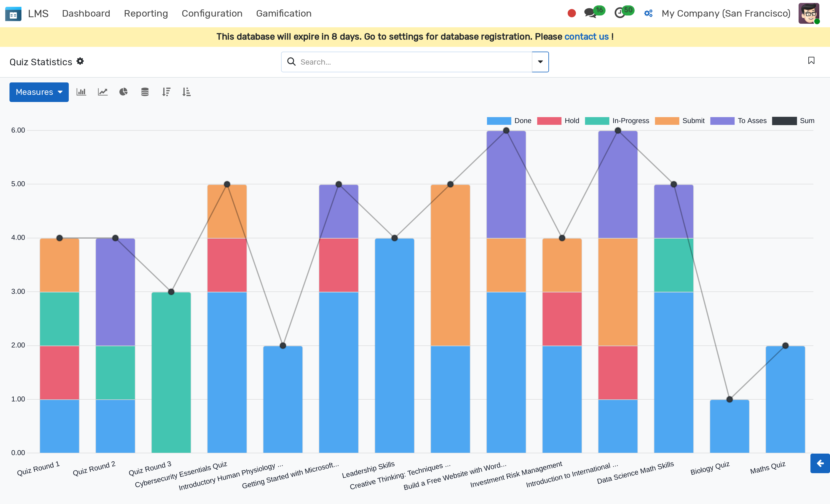
Task: Click the Leadership Skills Done bar
Action: 395,345
